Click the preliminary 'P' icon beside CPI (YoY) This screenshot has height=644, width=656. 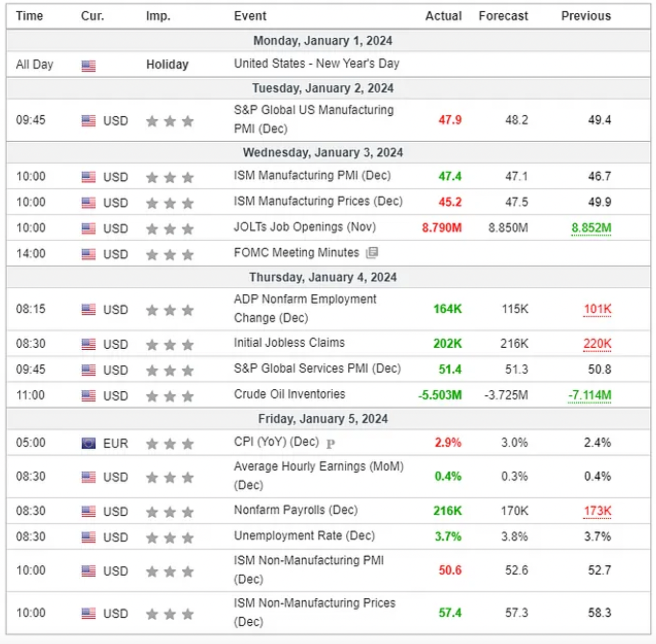click(330, 444)
